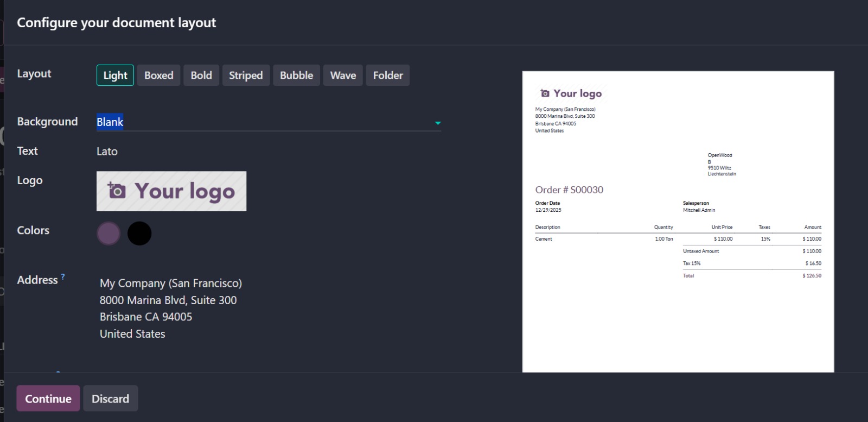The height and width of the screenshot is (422, 868).
Task: Choose the Folder layout
Action: tap(388, 75)
